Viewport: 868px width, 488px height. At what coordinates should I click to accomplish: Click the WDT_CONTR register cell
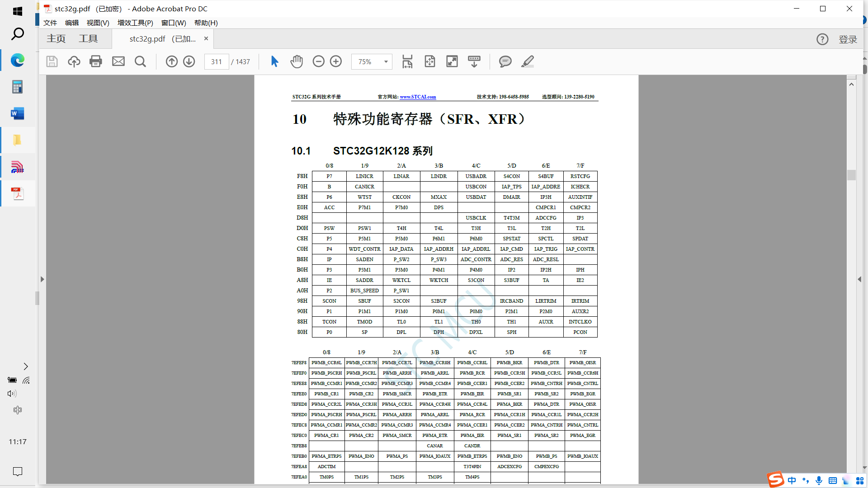click(364, 249)
